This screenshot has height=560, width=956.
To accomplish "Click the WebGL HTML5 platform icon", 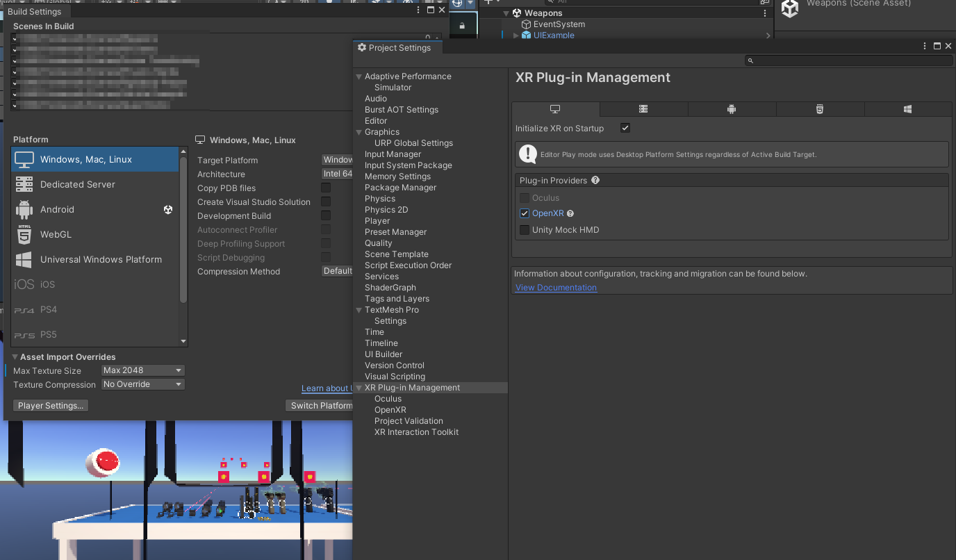I will (24, 235).
